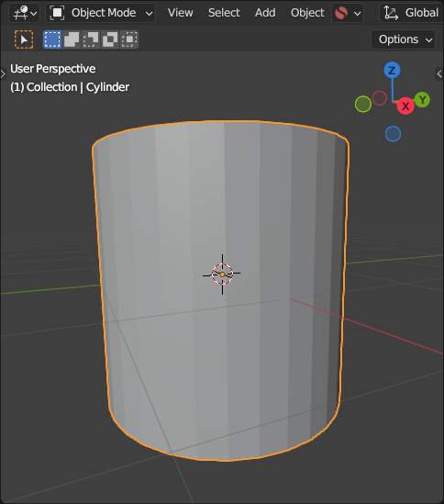Click the '(1) Collection | Cylinder' text
Screen dimensions: 444x504
[70, 87]
